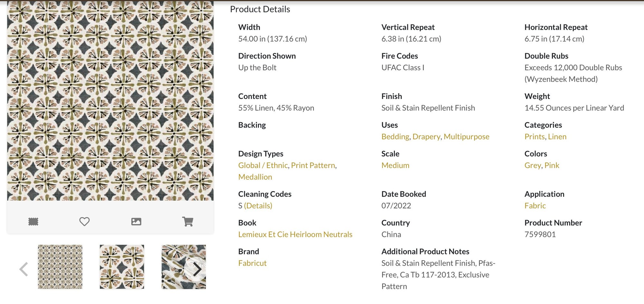The height and width of the screenshot is (304, 644).
Task: Select the full-pattern repeat thumbnail
Action: click(x=60, y=267)
